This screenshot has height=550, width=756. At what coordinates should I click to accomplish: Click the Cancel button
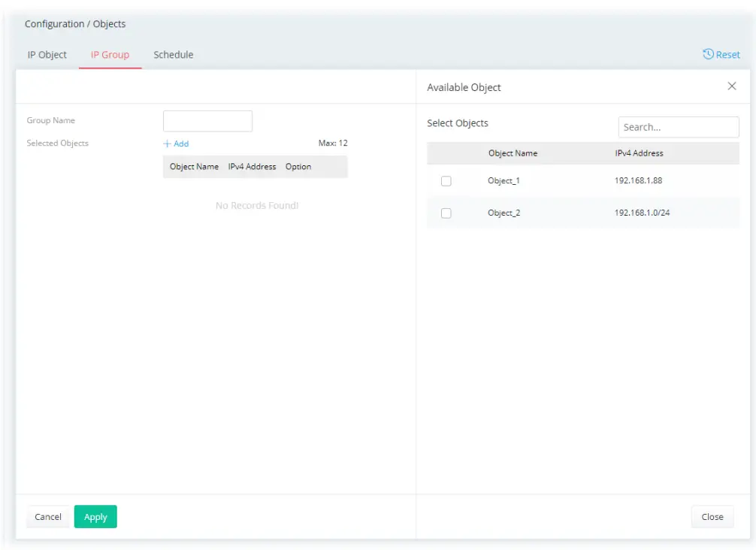point(48,517)
